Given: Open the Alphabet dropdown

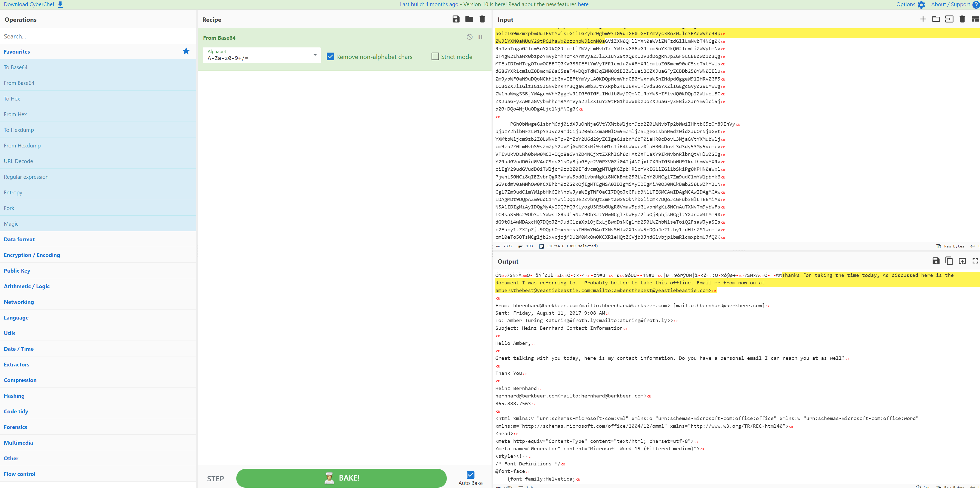Looking at the screenshot, I should (315, 56).
